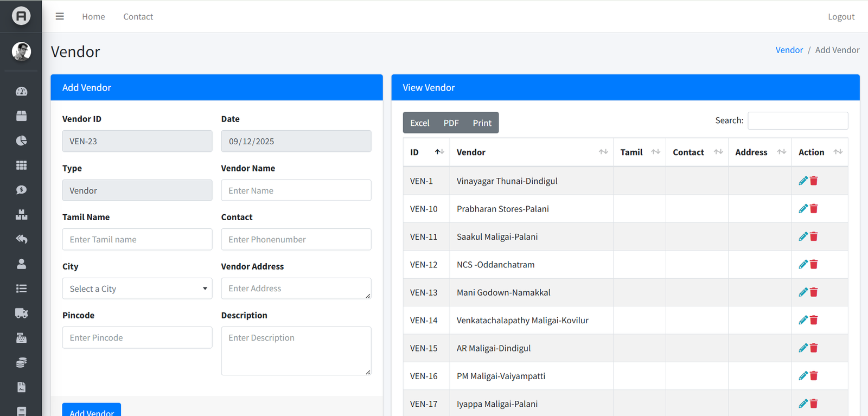Edit vendor VEN-13 Mani Godown
This screenshot has width=868, height=416.
pyautogui.click(x=803, y=292)
